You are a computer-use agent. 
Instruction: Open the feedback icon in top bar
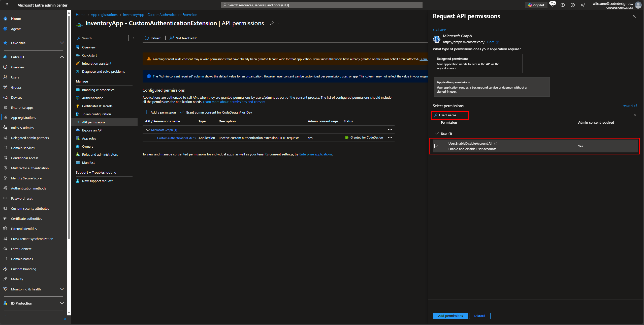pos(583,5)
